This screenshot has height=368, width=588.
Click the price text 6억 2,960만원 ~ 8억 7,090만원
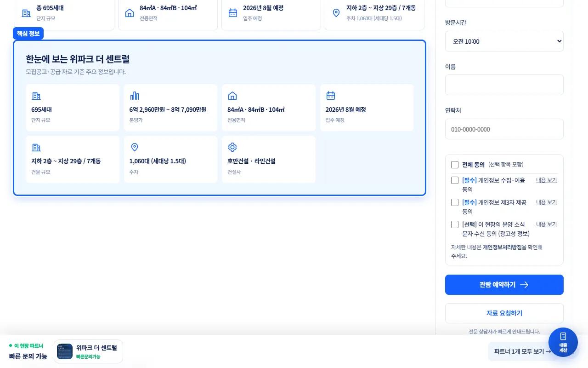168,109
